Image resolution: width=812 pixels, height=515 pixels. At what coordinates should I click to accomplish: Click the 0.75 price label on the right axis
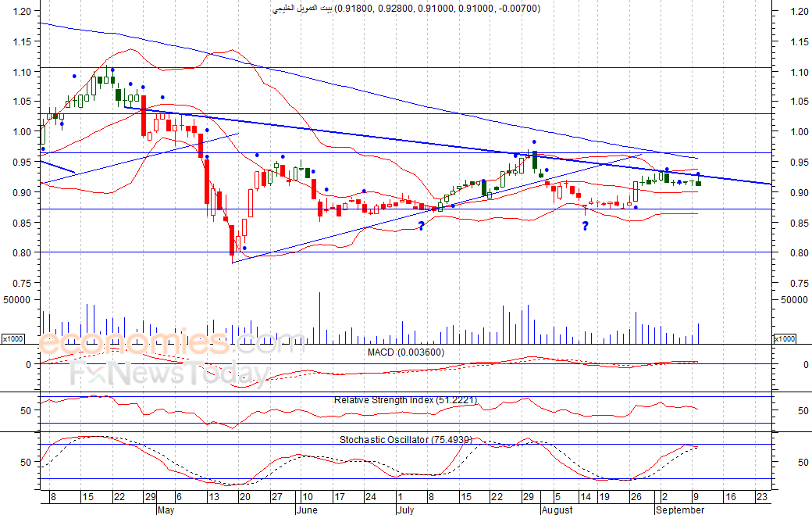[x=800, y=284]
